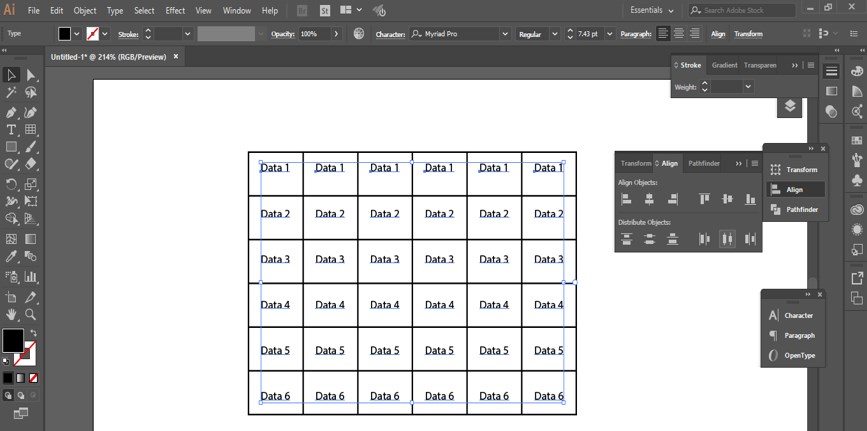867x431 pixels.
Task: Set paint mode to Color
Action: point(8,378)
